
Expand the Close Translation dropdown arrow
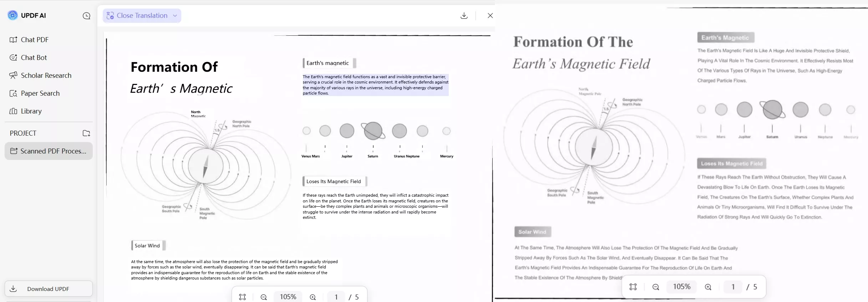point(175,16)
